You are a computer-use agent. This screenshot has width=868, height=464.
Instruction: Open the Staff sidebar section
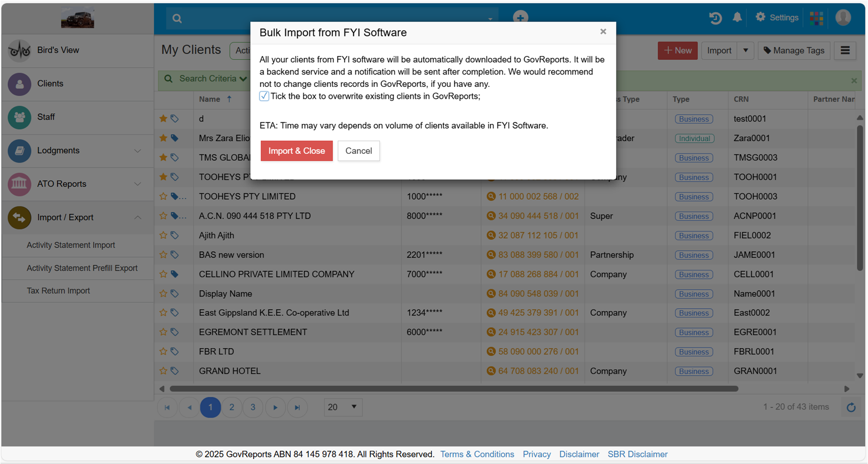[x=77, y=117]
